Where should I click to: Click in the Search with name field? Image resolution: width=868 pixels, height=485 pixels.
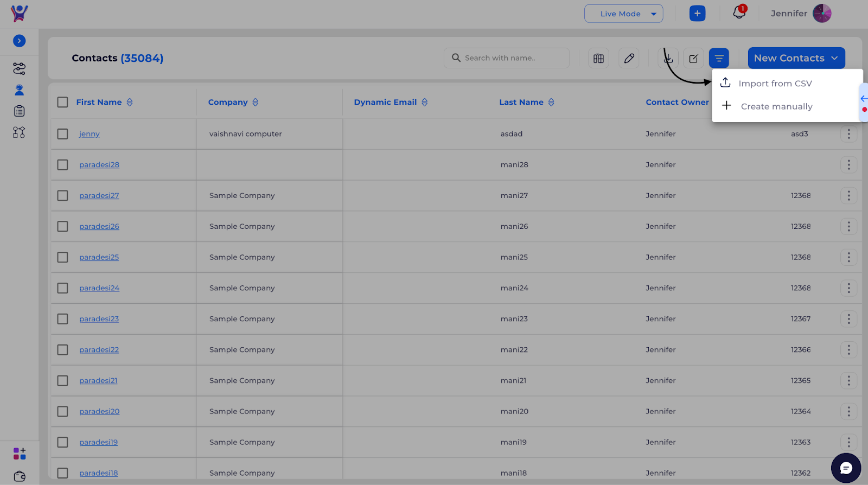(506, 58)
